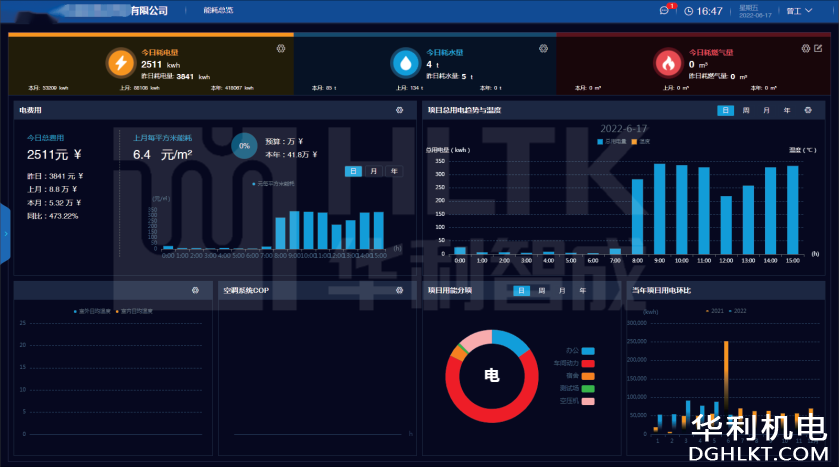The width and height of the screenshot is (839, 467).
Task: Select 周 tab in power trend panel
Action: 745,110
